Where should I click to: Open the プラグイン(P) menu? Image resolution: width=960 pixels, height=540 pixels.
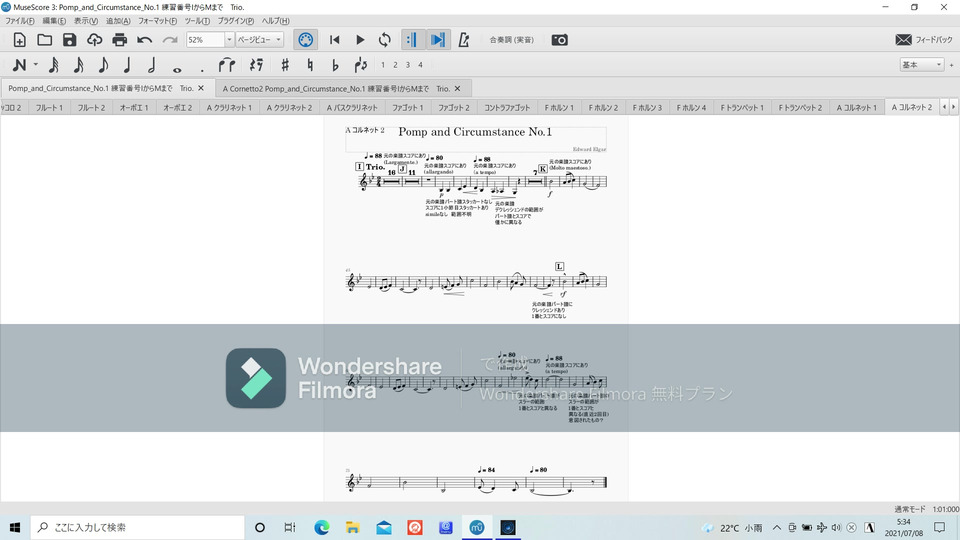[x=236, y=21]
